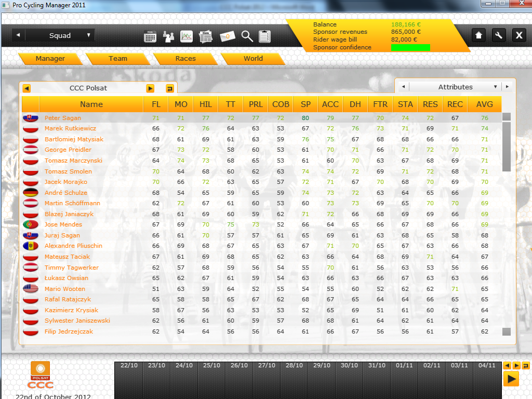The width and height of the screenshot is (532, 399).
Task: Click the German flag next to André Schulze
Action: (x=31, y=192)
